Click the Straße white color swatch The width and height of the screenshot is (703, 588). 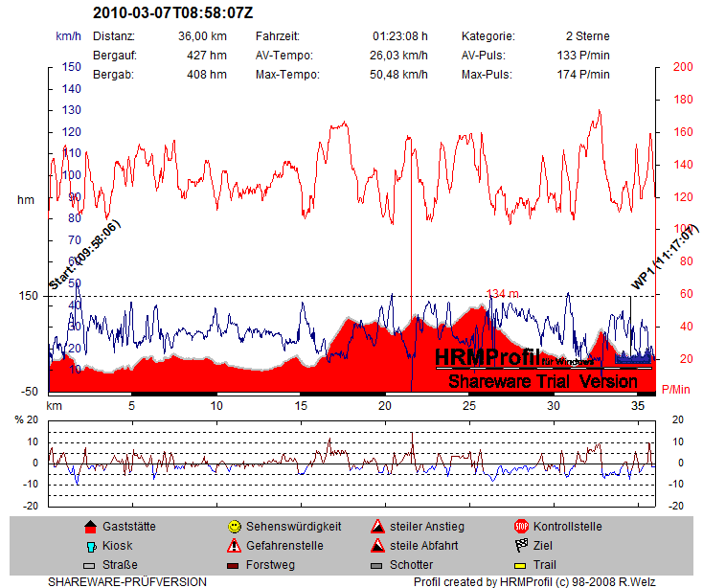click(x=90, y=566)
